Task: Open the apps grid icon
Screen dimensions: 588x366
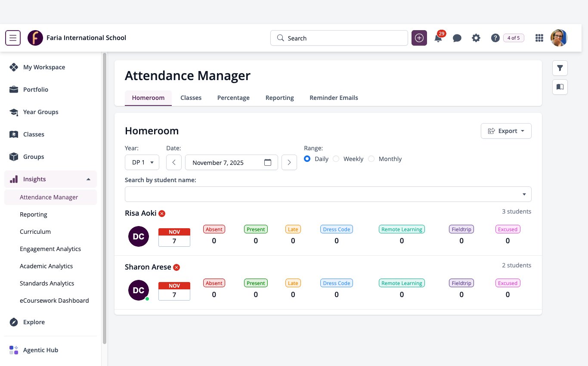Action: (539, 38)
